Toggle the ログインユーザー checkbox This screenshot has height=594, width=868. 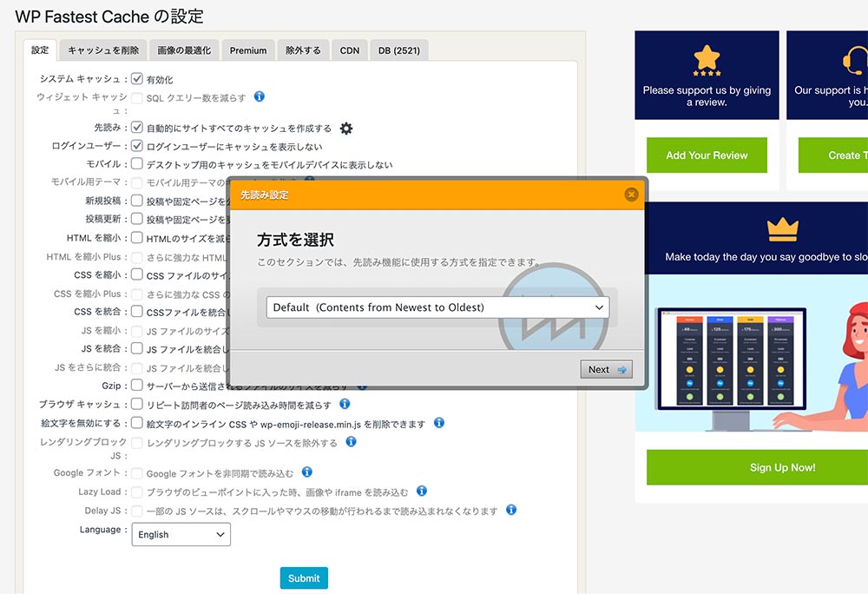(x=137, y=146)
